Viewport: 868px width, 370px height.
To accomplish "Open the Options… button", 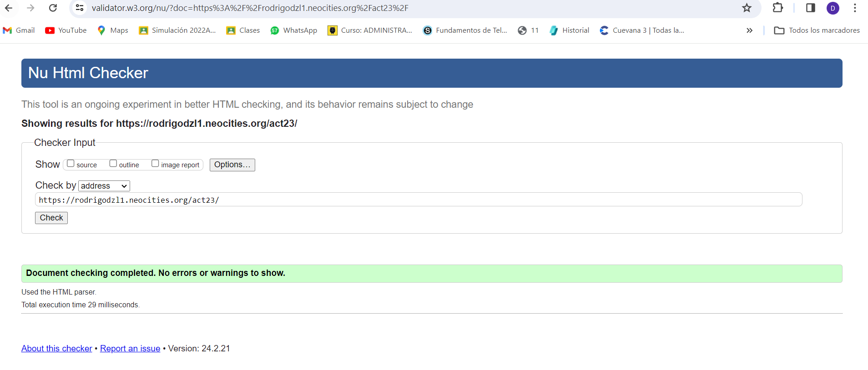I will [x=232, y=165].
